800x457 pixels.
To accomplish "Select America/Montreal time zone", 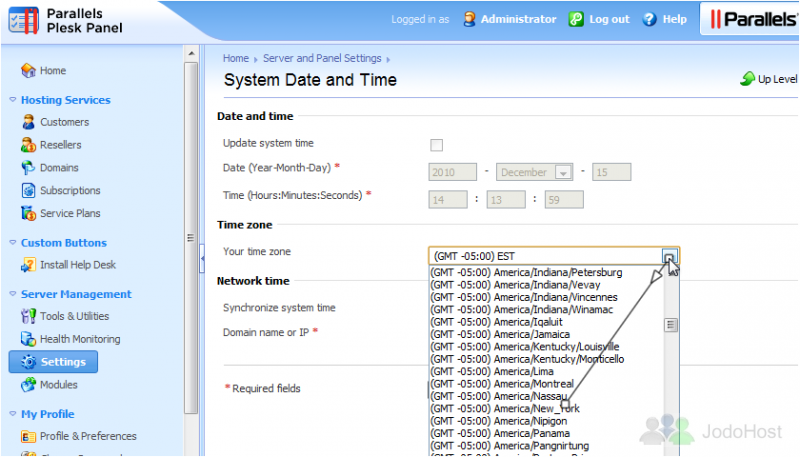I will click(546, 384).
